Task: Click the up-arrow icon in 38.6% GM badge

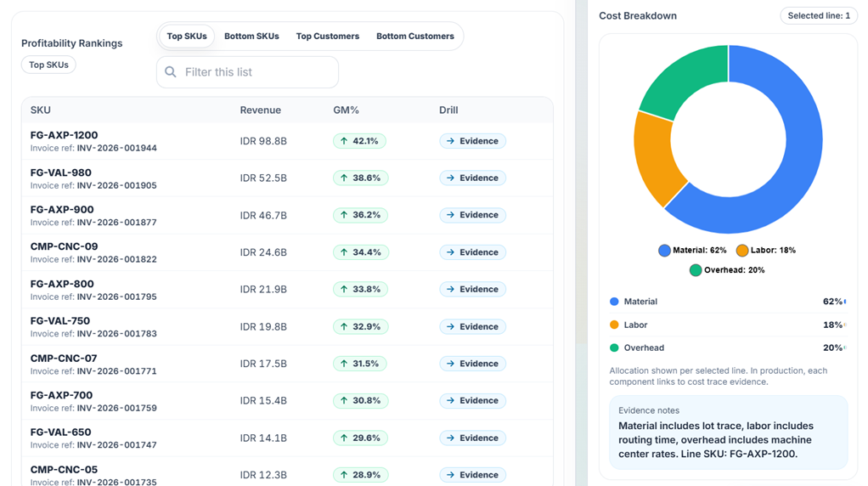Action: click(x=344, y=178)
